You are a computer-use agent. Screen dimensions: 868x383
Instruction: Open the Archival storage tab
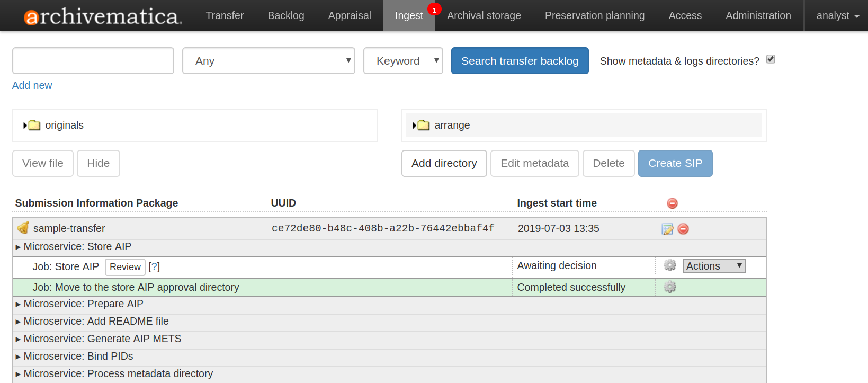484,16
